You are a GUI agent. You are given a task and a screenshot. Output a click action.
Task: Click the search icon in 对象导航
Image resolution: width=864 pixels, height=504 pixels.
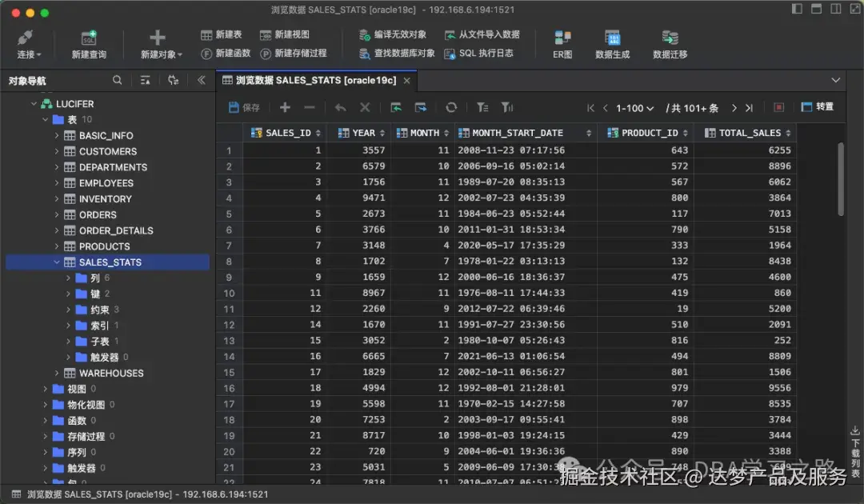point(118,81)
